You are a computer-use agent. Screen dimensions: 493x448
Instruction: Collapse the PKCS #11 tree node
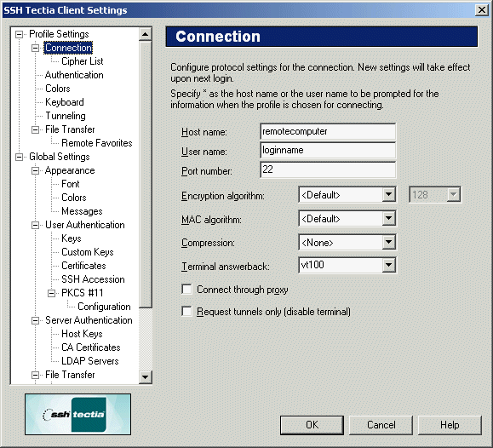click(x=52, y=293)
